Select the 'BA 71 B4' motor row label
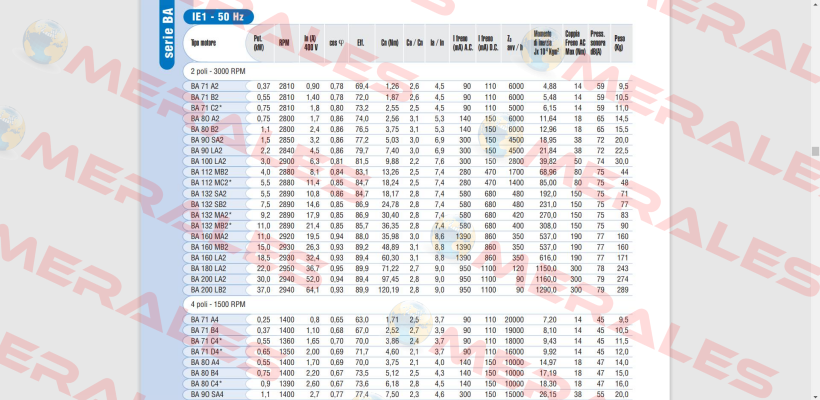This screenshot has height=400, width=820. pos(204,330)
